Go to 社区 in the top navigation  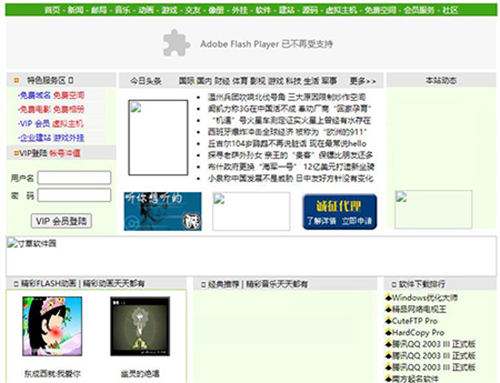(450, 10)
